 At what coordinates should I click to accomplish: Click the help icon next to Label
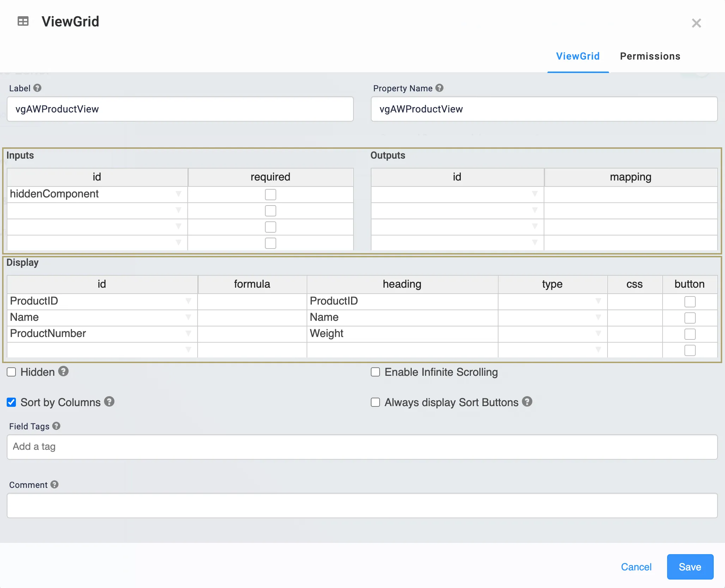(37, 88)
